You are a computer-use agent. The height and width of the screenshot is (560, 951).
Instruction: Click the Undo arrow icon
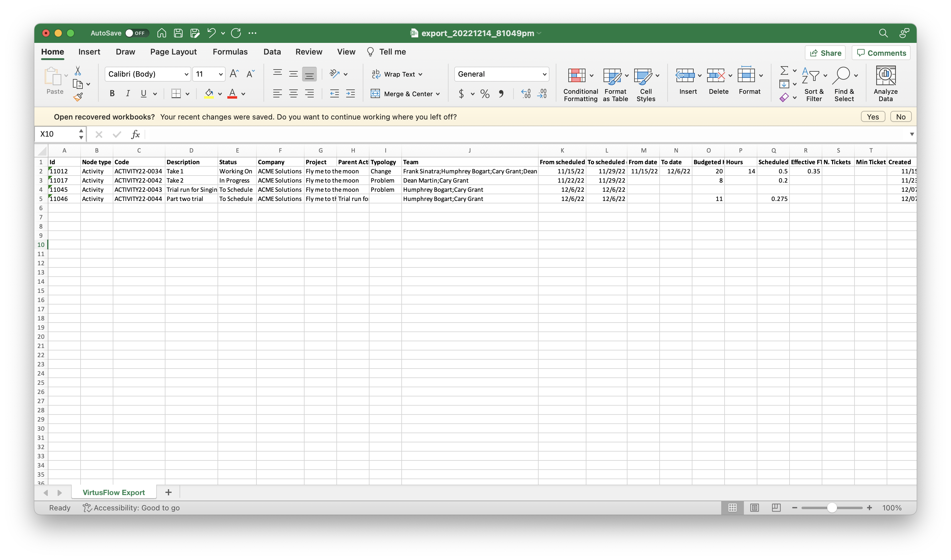(211, 33)
